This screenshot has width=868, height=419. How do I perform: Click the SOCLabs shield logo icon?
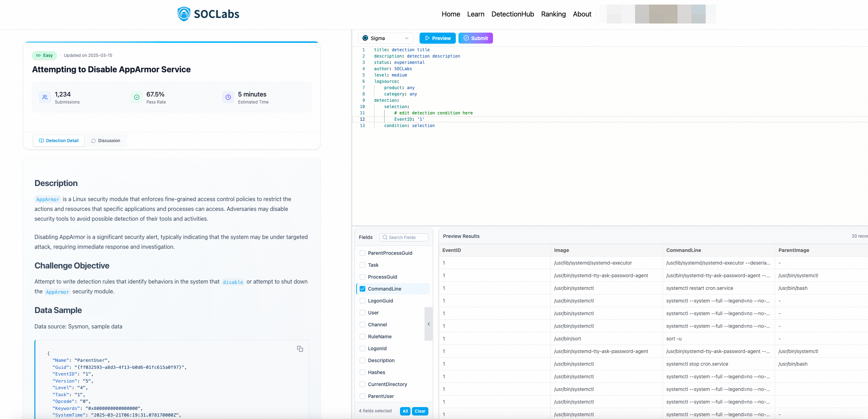184,14
